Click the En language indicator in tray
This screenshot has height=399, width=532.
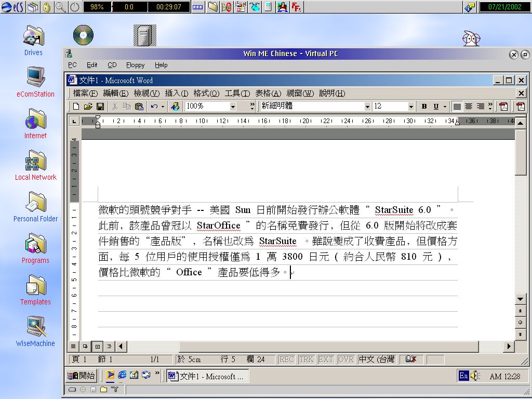tap(463, 376)
